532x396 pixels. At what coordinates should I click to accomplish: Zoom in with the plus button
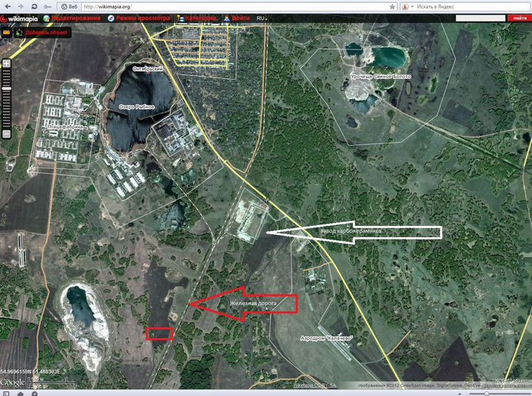coord(7,64)
